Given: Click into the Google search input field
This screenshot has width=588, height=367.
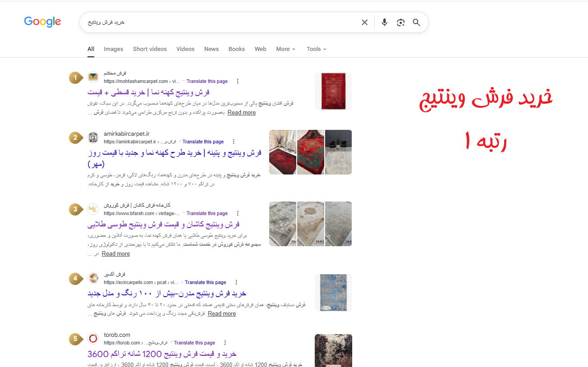Looking at the screenshot, I should tap(221, 23).
